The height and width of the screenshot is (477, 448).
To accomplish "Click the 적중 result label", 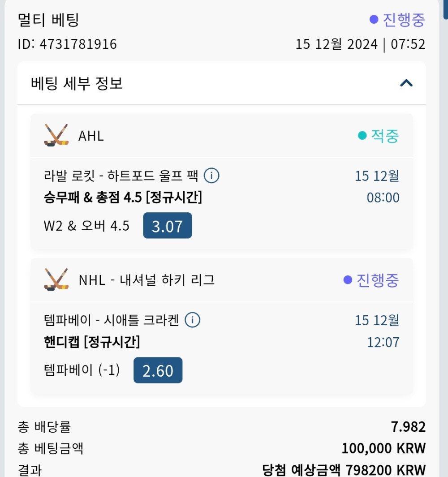I will [x=384, y=136].
